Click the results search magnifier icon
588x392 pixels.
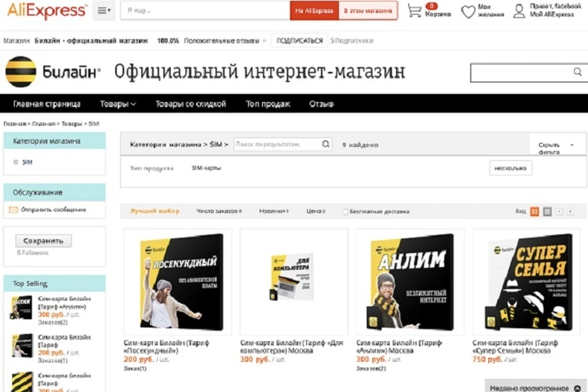click(x=326, y=144)
